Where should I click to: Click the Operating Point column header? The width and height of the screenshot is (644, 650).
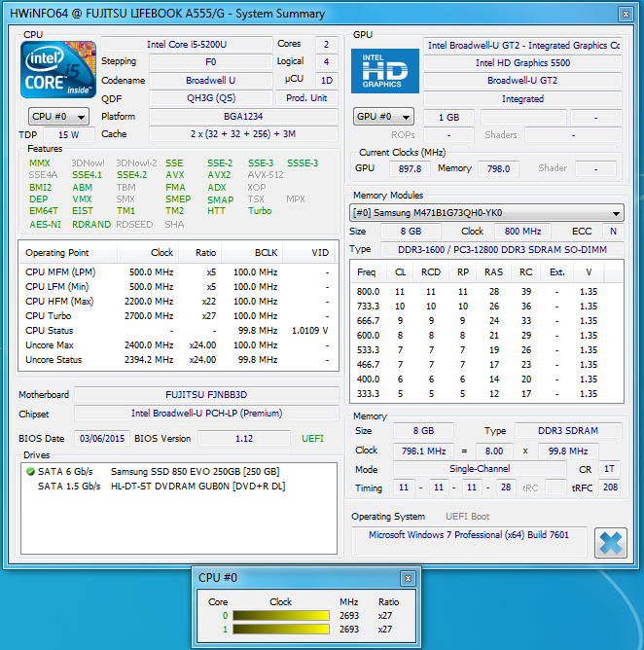(68, 253)
